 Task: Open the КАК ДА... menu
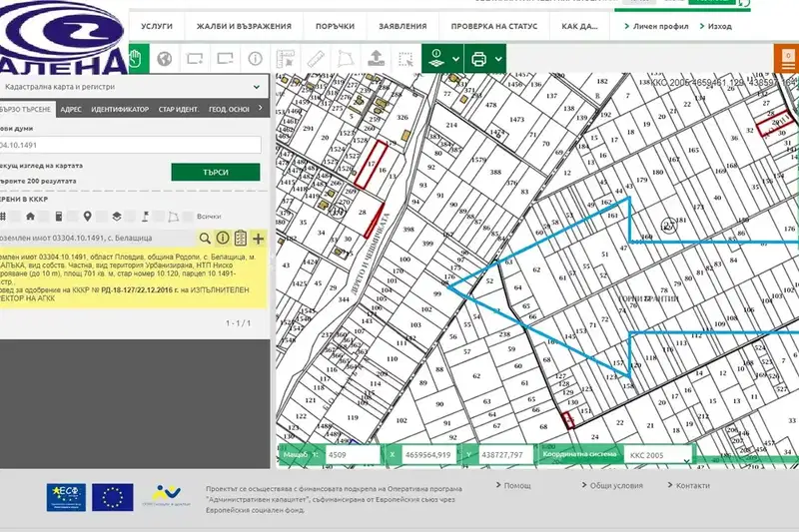coord(579,27)
